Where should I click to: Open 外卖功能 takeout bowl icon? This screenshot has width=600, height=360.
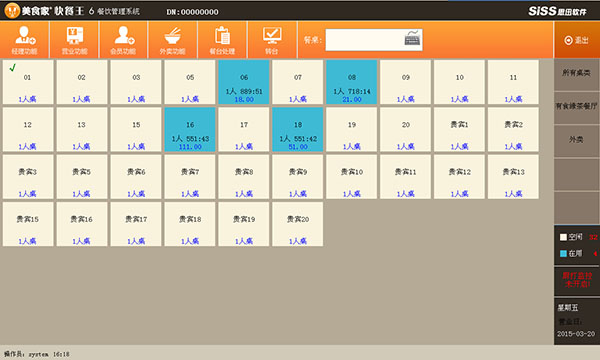point(173,40)
